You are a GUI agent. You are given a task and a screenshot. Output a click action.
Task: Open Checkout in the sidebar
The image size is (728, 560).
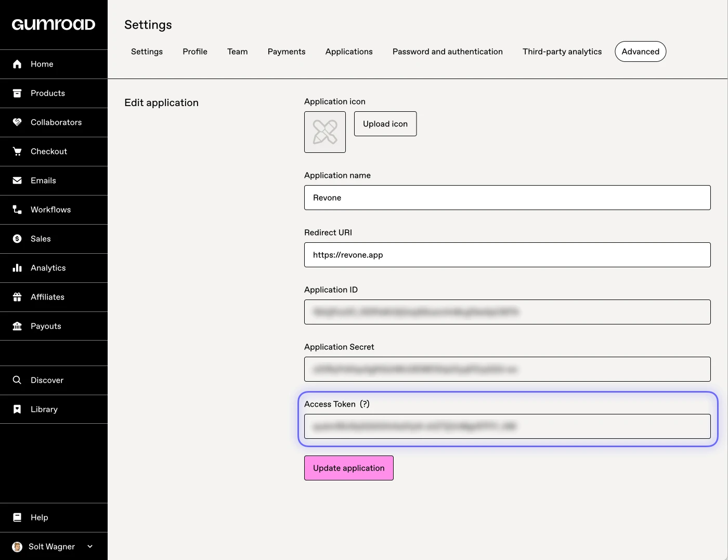coord(54,151)
